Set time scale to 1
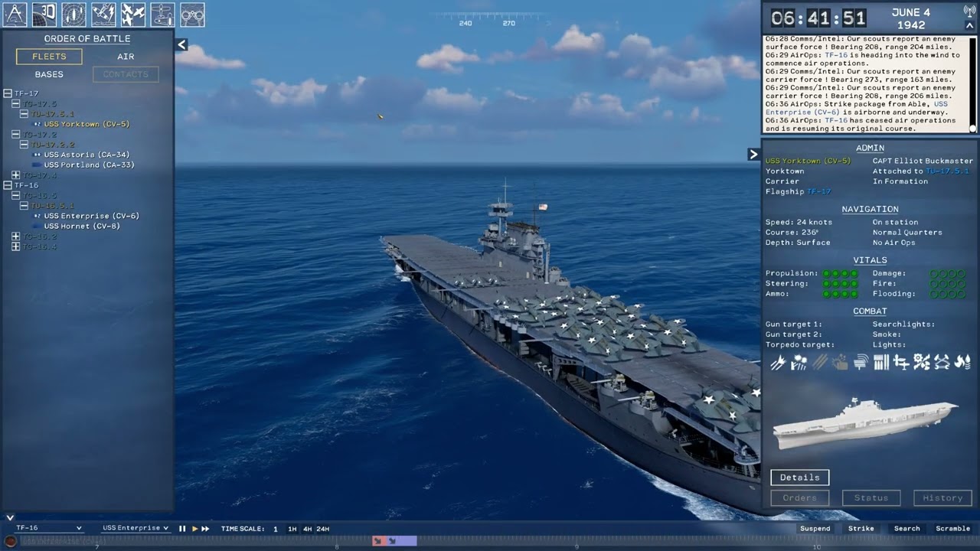Viewport: 980px width, 551px height. (x=276, y=529)
